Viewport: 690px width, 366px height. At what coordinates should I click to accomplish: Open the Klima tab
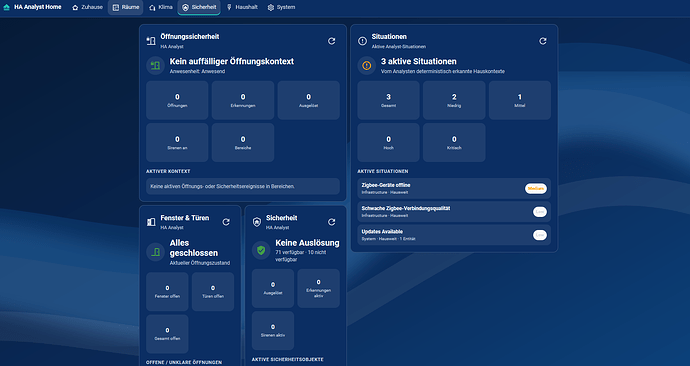(160, 7)
